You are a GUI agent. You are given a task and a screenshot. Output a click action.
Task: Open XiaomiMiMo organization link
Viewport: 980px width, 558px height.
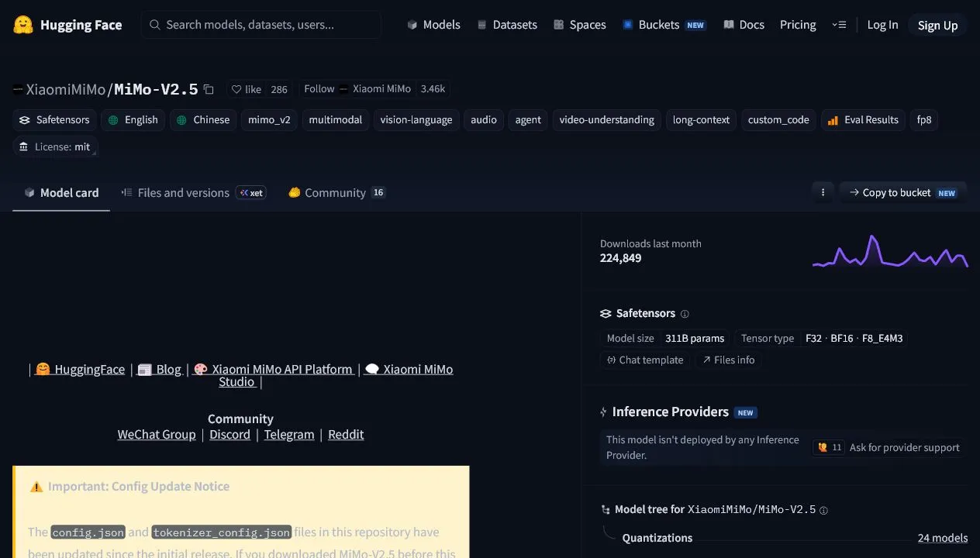tap(65, 89)
